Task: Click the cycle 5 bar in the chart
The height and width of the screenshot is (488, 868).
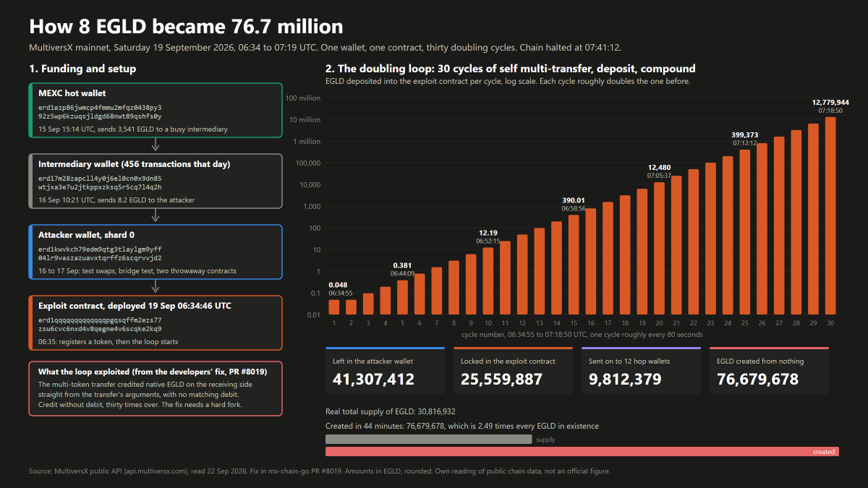Action: 402,297
